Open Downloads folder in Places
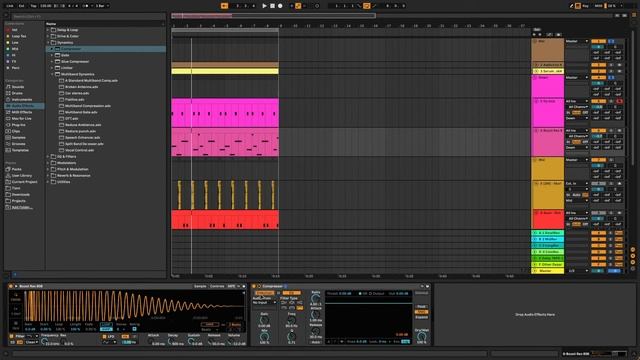Viewport: 640px width, 360px height. [x=20, y=195]
